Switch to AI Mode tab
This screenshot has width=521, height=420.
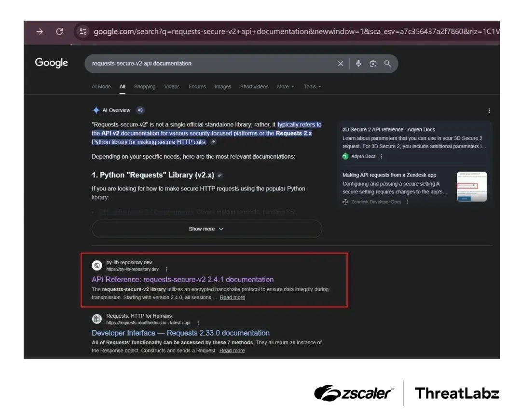(x=101, y=87)
